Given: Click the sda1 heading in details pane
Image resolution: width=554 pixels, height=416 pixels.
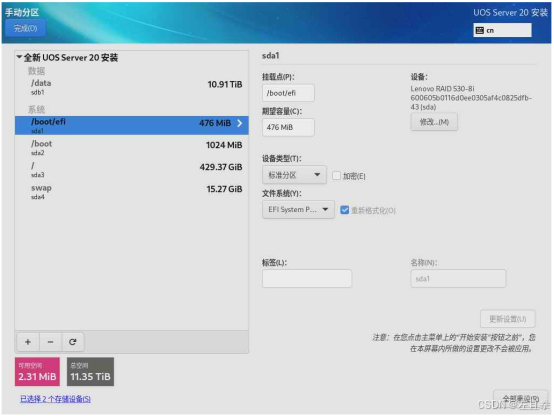Looking at the screenshot, I should point(271,55).
